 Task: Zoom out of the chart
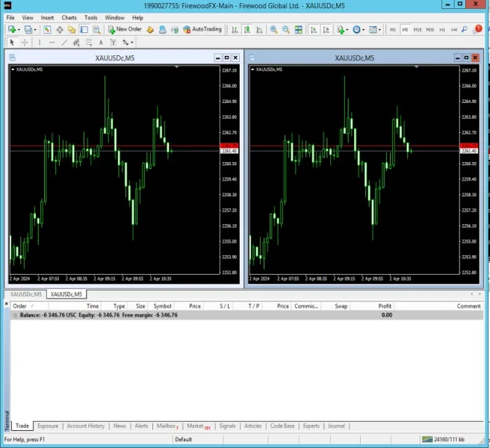point(286,29)
